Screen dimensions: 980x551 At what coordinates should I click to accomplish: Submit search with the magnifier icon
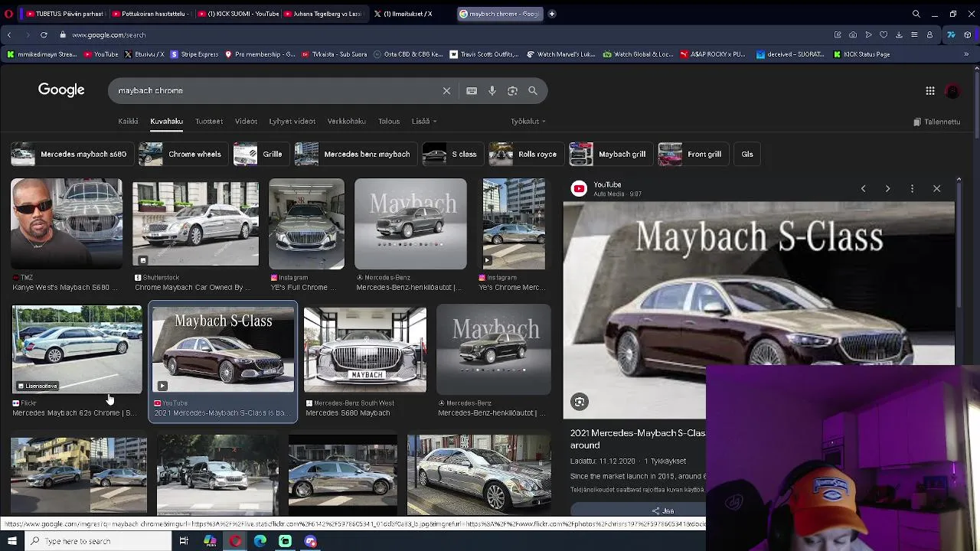(x=533, y=90)
